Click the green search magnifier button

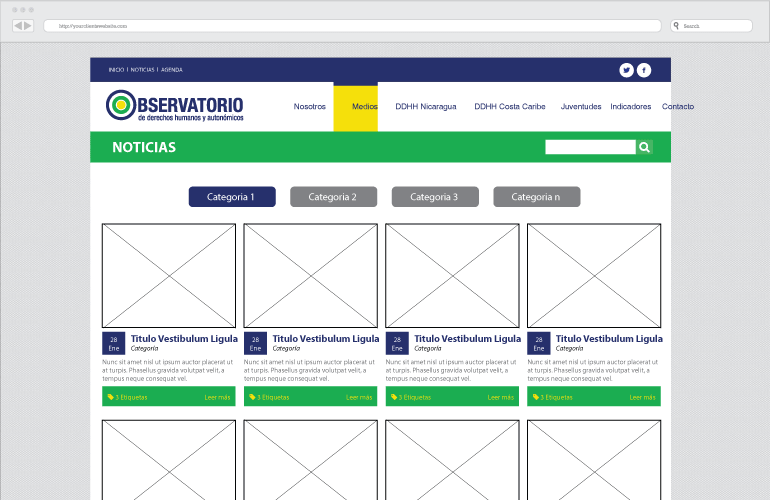(645, 147)
